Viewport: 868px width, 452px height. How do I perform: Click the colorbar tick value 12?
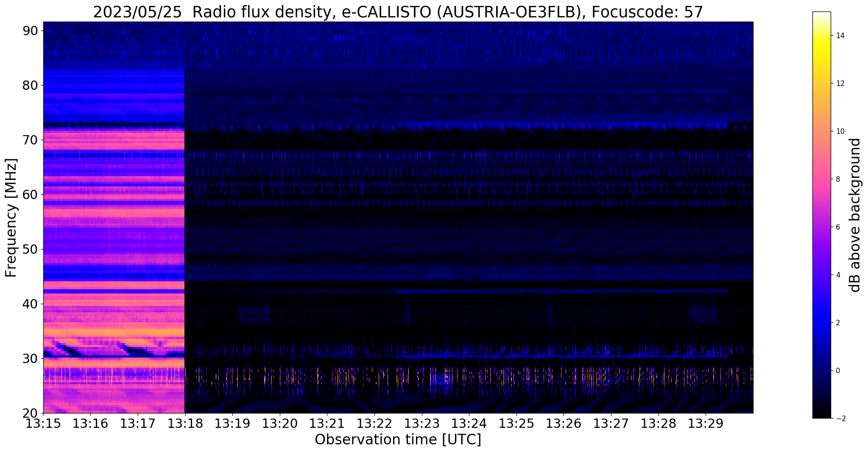point(840,83)
